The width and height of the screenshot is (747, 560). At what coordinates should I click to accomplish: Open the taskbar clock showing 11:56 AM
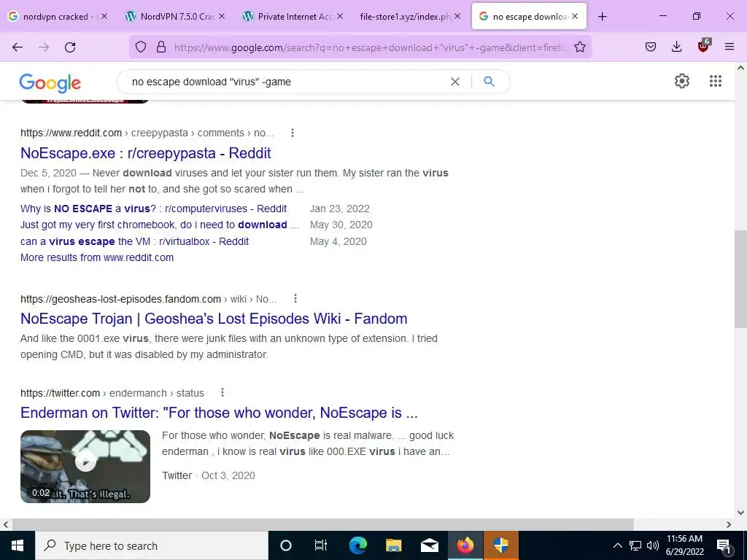(x=684, y=545)
